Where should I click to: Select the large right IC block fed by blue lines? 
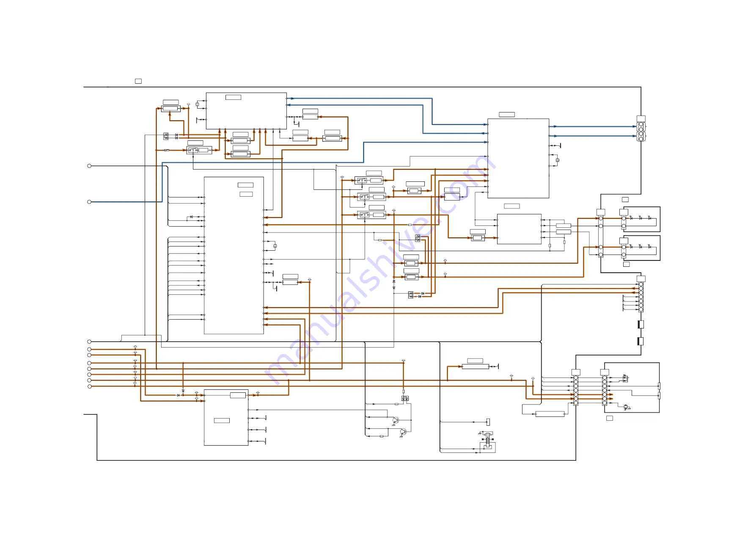click(518, 158)
